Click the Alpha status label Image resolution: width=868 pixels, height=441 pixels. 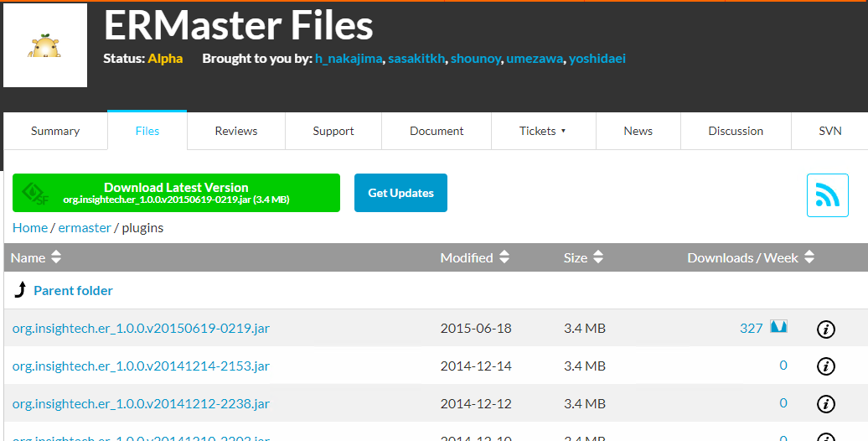(165, 59)
